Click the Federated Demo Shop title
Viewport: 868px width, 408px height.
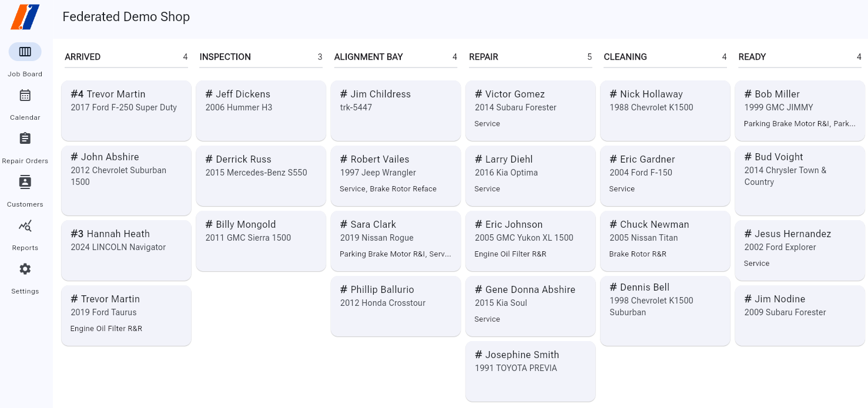[x=126, y=16]
